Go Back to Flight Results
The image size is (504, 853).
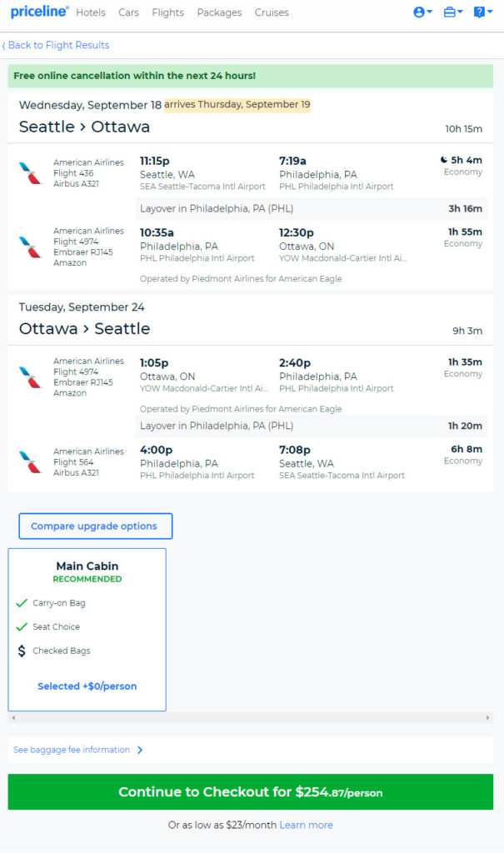coord(56,45)
